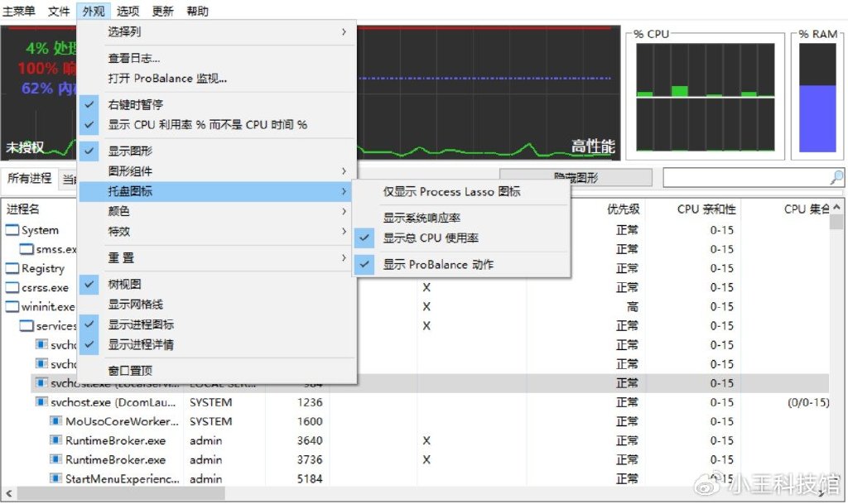Expand the 颜色 submenu
Image resolution: width=848 pixels, height=504 pixels.
coord(217,211)
